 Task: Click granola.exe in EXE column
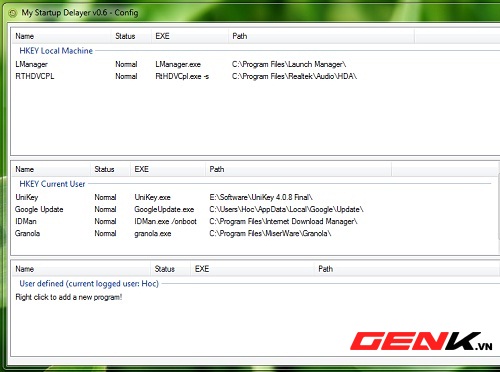[153, 233]
